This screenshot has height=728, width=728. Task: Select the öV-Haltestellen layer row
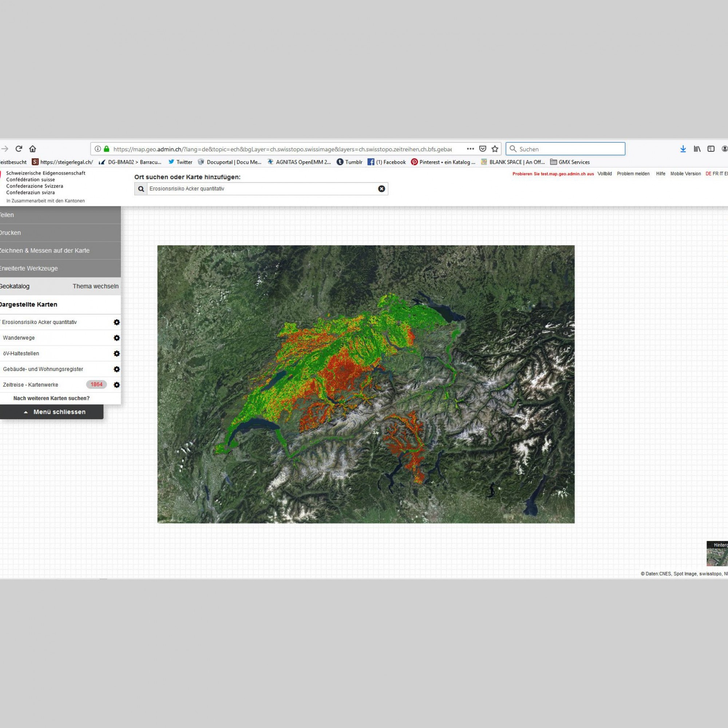tap(21, 353)
